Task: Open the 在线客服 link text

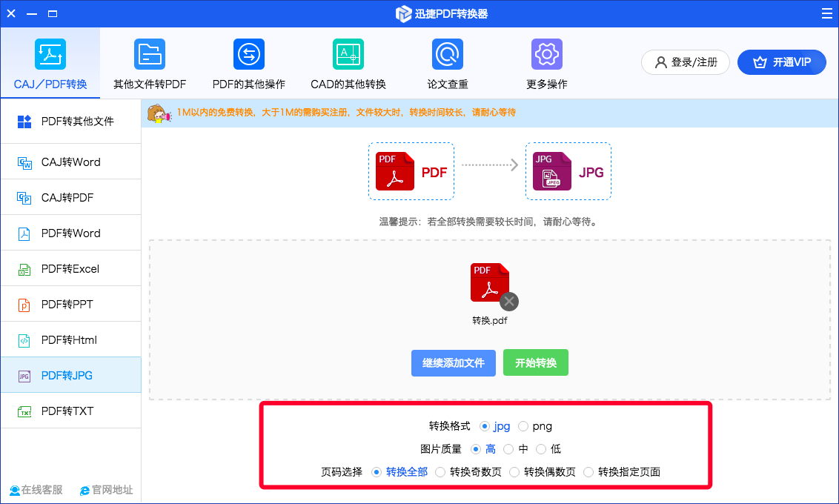Action: [x=42, y=490]
